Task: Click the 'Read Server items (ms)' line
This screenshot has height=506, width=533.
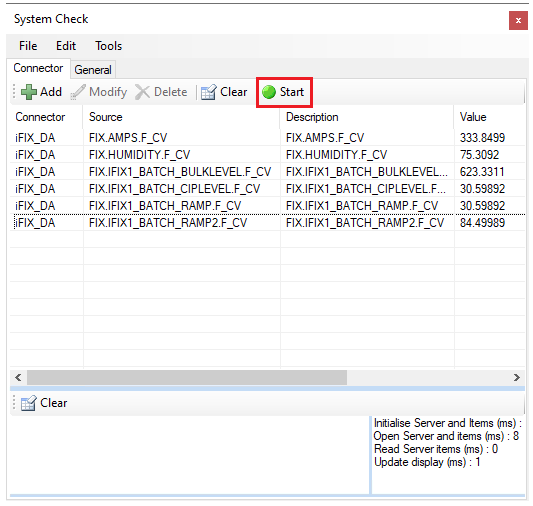Action: pos(436,449)
